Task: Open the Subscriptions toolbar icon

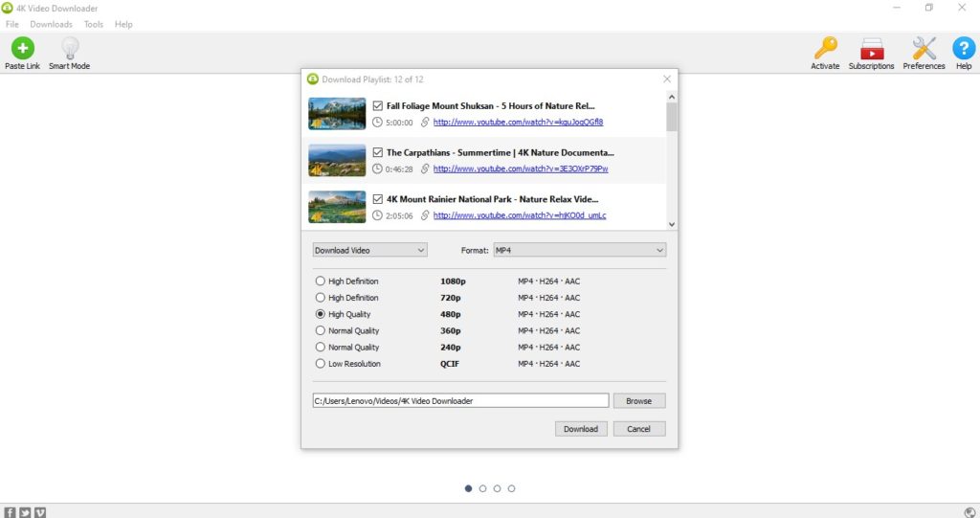Action: (871, 48)
